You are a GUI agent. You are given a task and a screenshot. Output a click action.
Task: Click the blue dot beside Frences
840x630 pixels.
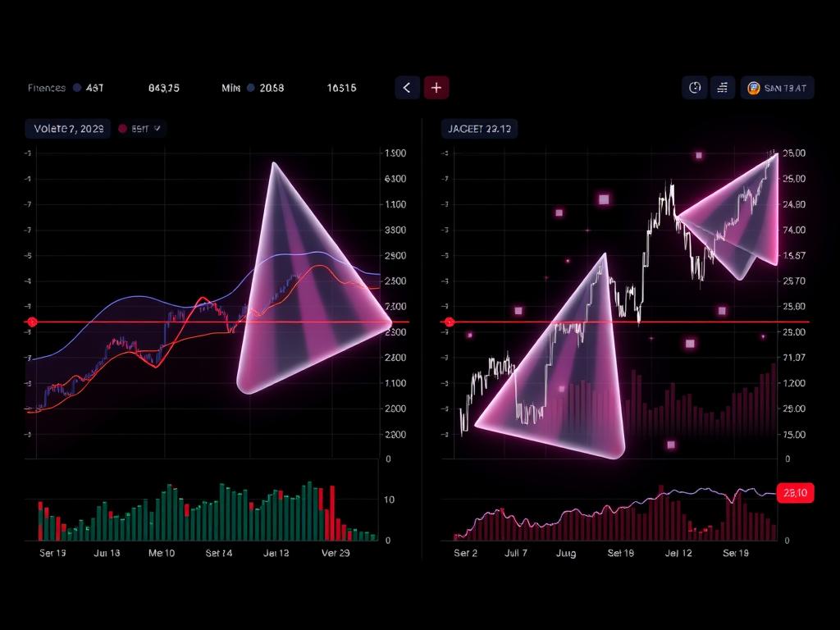pyautogui.click(x=76, y=88)
